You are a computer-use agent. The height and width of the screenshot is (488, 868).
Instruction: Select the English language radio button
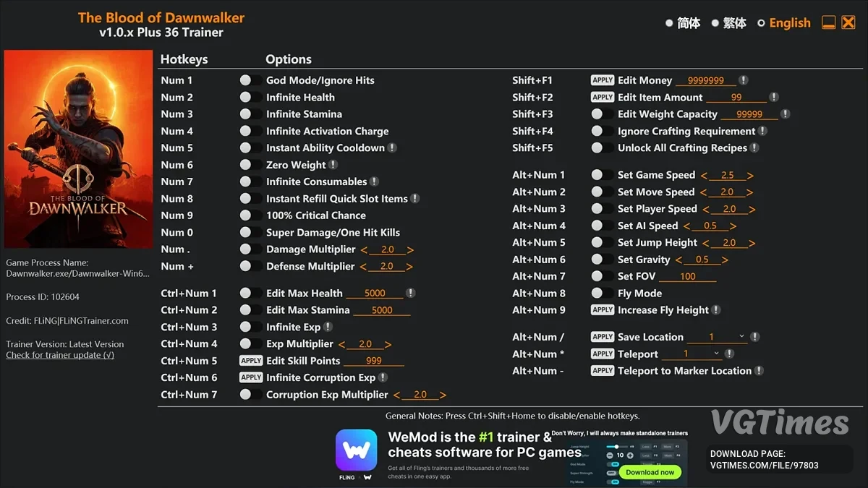(761, 23)
